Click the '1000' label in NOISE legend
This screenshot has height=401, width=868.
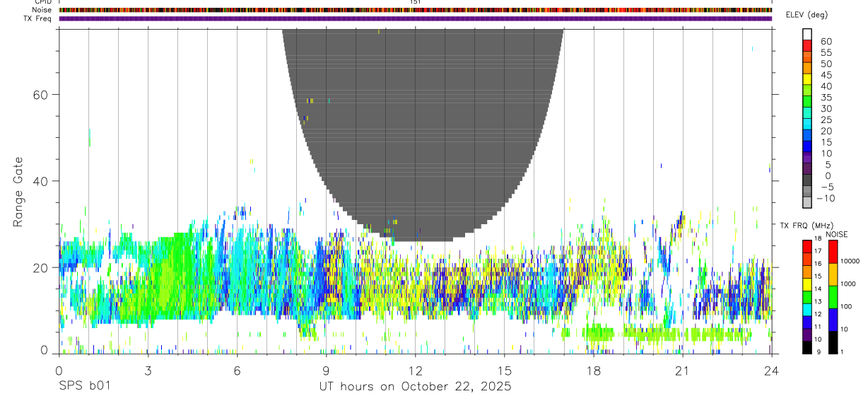[x=850, y=284]
